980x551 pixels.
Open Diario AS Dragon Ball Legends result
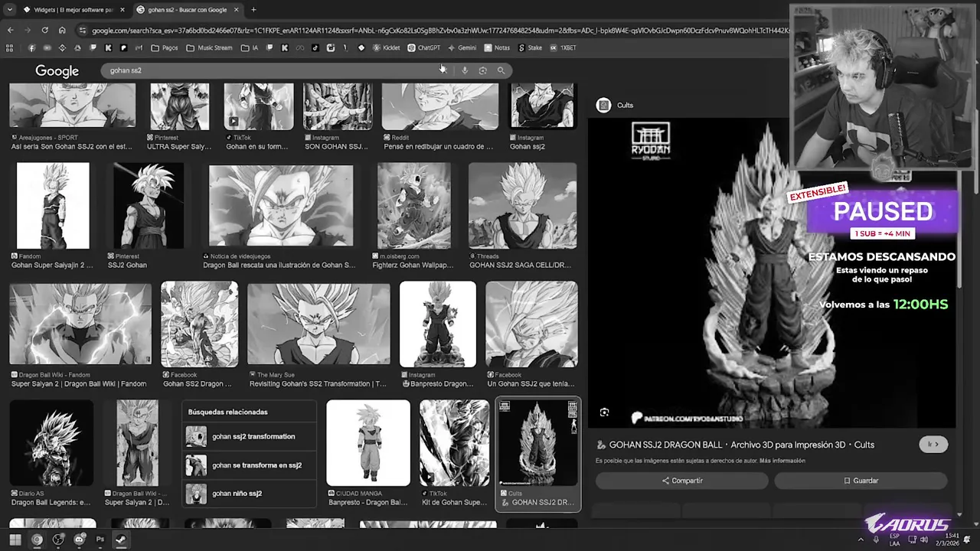[x=51, y=442]
